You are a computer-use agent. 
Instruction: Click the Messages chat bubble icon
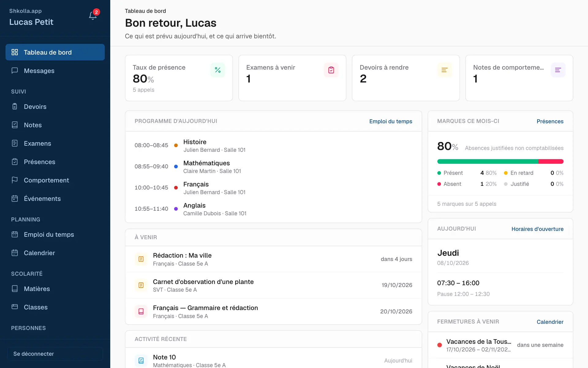pos(15,71)
